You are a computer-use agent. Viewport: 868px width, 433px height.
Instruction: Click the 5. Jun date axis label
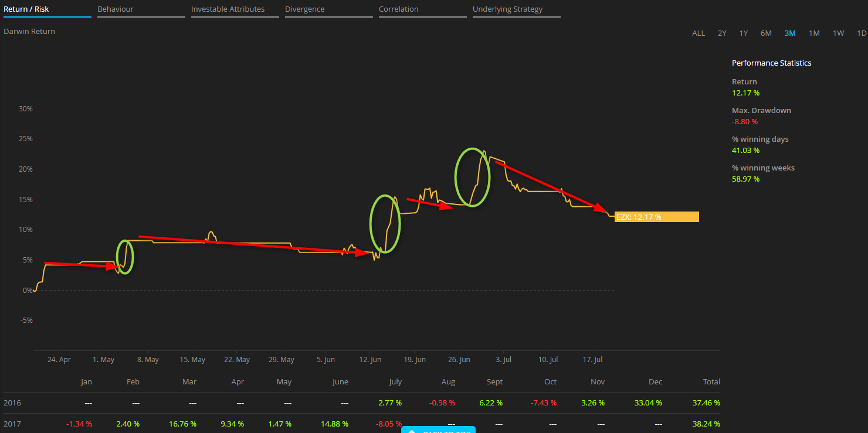point(325,360)
